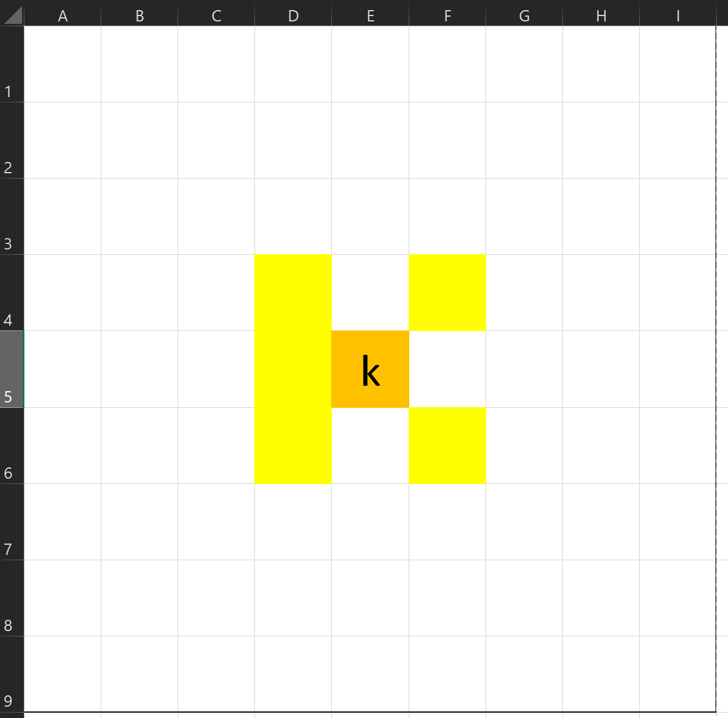Image resolution: width=728 pixels, height=718 pixels.
Task: Select row 4 via its header
Action: pyautogui.click(x=12, y=292)
